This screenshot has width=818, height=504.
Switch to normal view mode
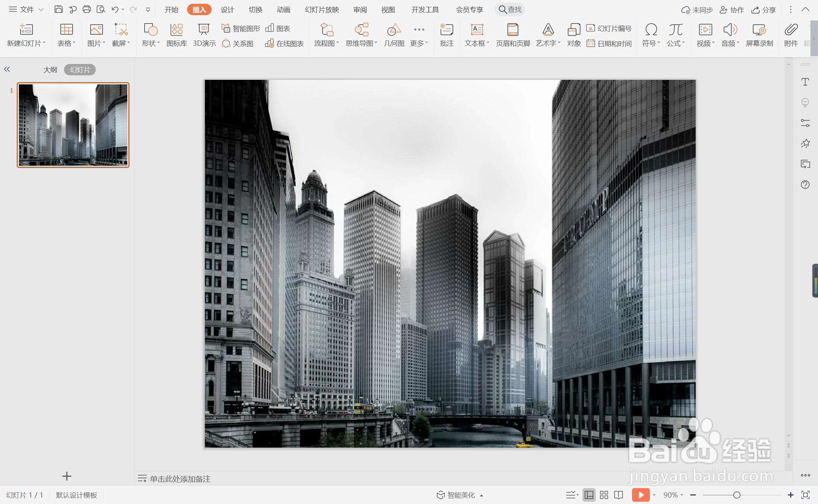click(589, 495)
